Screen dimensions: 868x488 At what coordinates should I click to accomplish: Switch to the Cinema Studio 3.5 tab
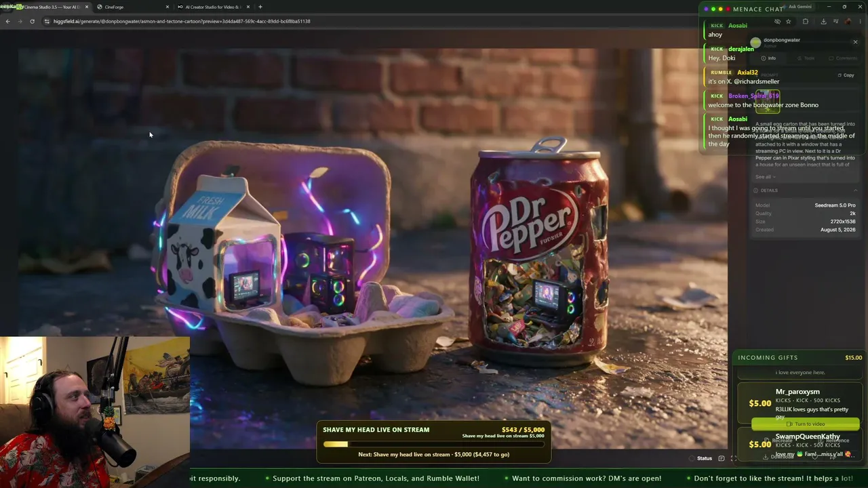click(50, 7)
